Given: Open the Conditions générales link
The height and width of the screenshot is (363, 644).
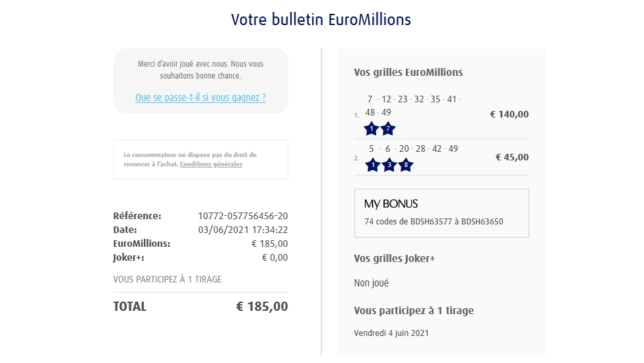Looking at the screenshot, I should click(x=211, y=164).
